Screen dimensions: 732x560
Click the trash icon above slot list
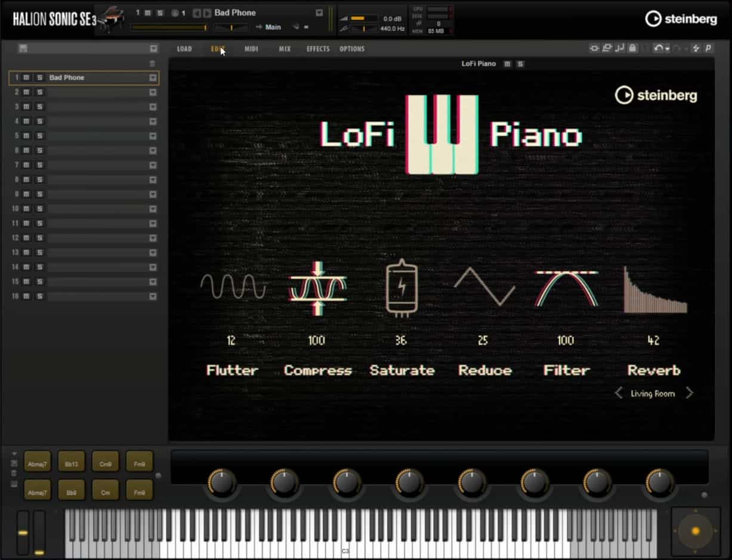tap(152, 63)
